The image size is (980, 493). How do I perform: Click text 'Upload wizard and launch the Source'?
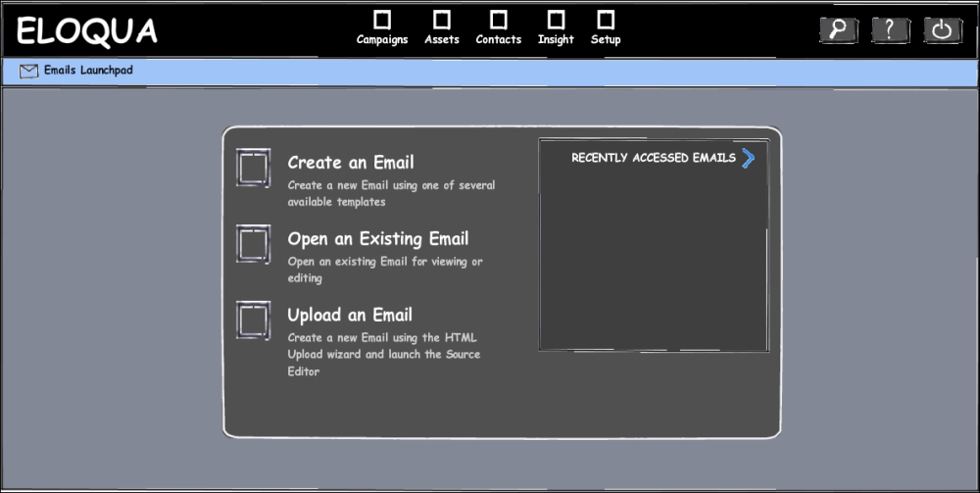point(384,354)
